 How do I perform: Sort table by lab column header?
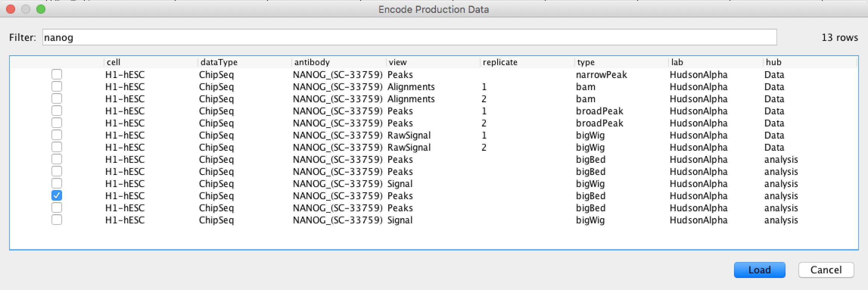[x=716, y=62]
